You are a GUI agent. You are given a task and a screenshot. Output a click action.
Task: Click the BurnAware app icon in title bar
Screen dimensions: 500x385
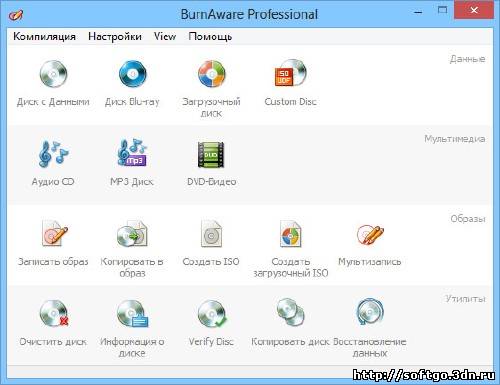16,15
